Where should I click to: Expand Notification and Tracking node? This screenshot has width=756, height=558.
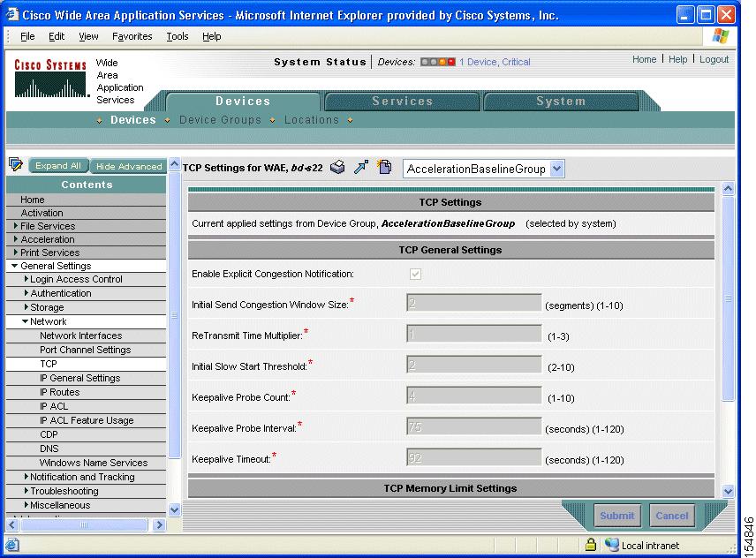26,477
